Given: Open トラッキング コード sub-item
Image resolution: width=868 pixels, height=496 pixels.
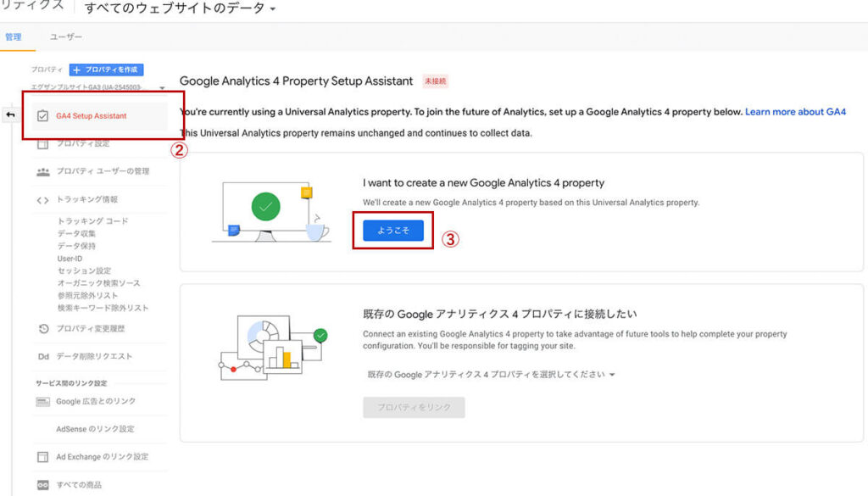Looking at the screenshot, I should pos(92,221).
